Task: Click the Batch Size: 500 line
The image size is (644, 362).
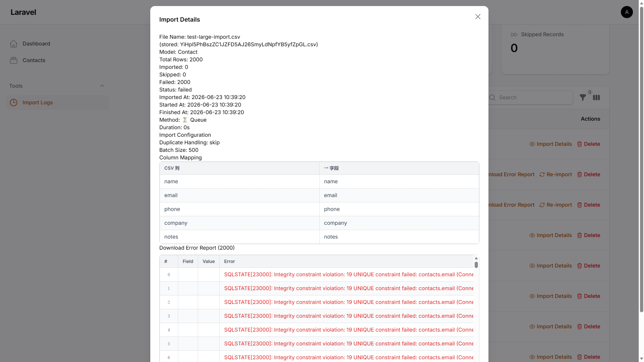Action: [179, 150]
